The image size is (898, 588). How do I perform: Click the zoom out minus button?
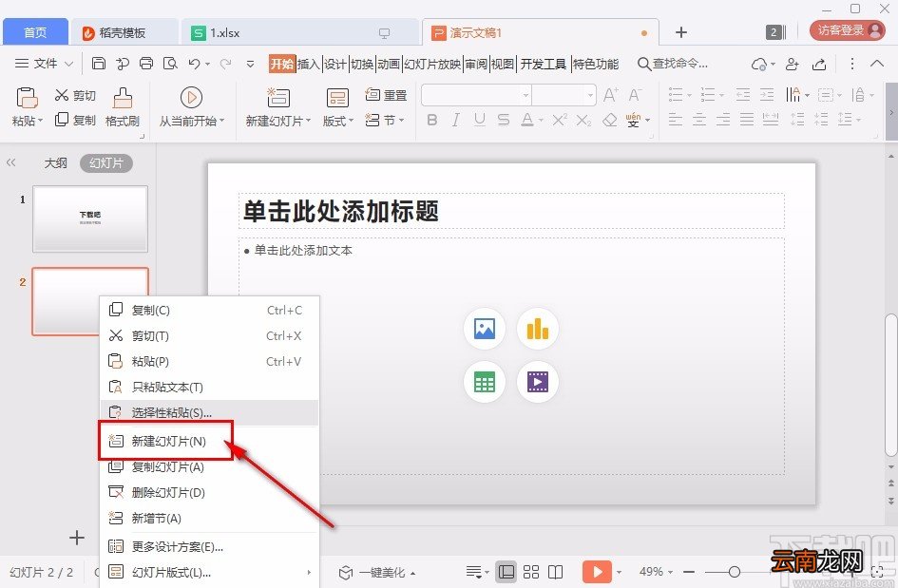(689, 572)
